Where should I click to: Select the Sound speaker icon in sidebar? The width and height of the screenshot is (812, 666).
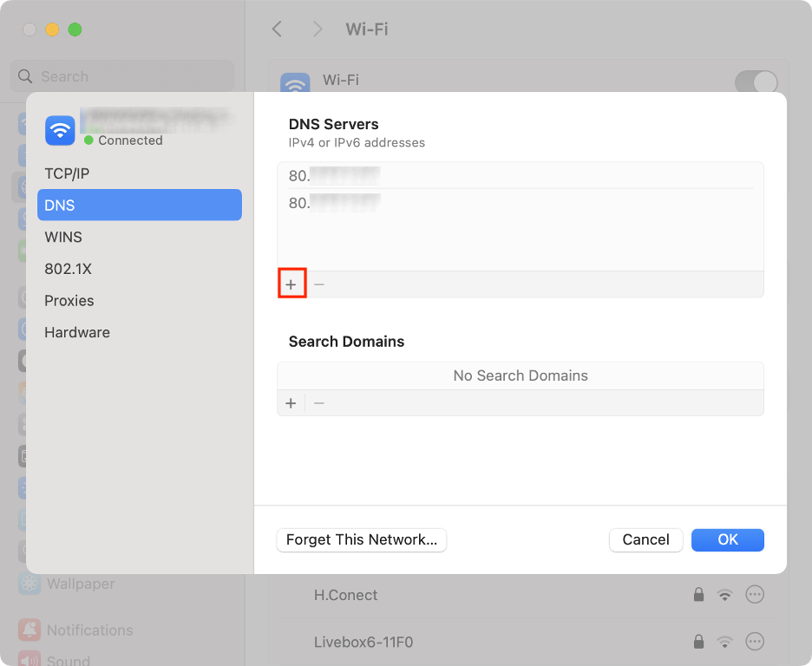point(29,661)
